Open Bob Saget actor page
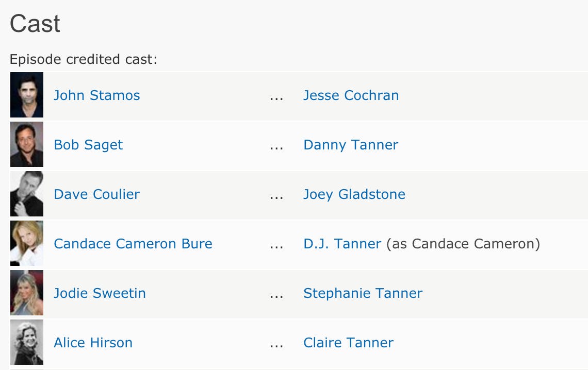The height and width of the screenshot is (370, 588). 88,145
